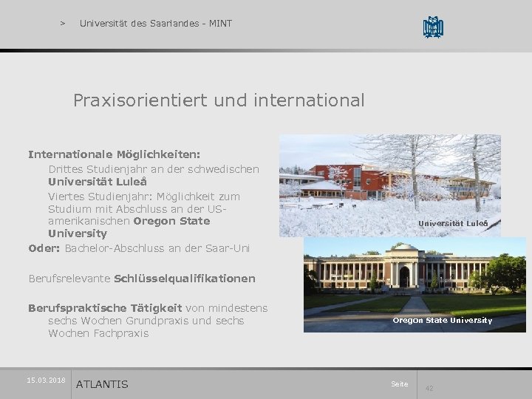Click the bold text 'Berufspraktische Tätigkeit'

105,308
